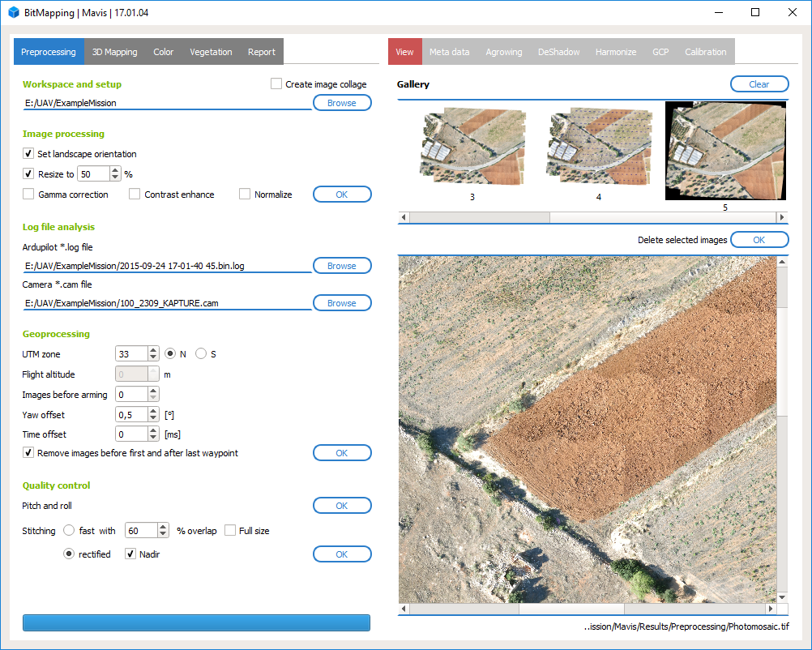Increase Yaw offset with up arrow

coord(153,411)
